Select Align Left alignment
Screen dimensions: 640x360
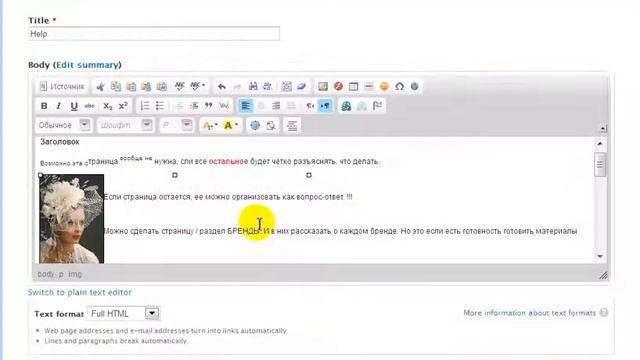pyautogui.click(x=246, y=106)
